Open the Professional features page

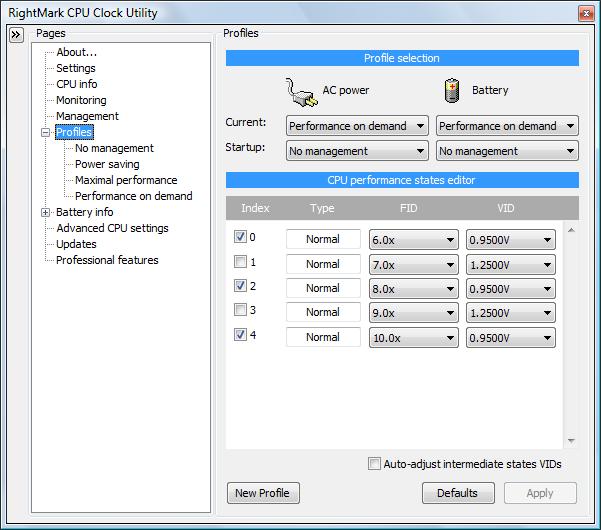tap(107, 260)
